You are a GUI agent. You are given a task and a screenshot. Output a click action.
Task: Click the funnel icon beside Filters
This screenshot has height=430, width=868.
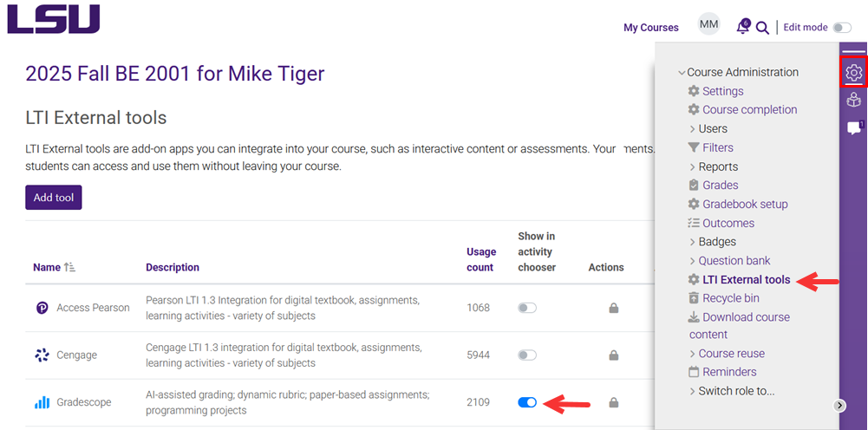click(694, 147)
